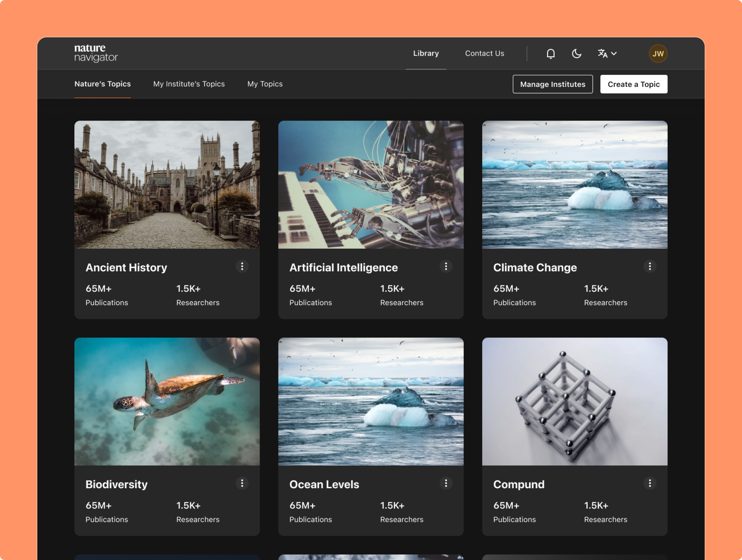This screenshot has height=560, width=742.
Task: Expand the language dropdown chevron
Action: (x=614, y=54)
